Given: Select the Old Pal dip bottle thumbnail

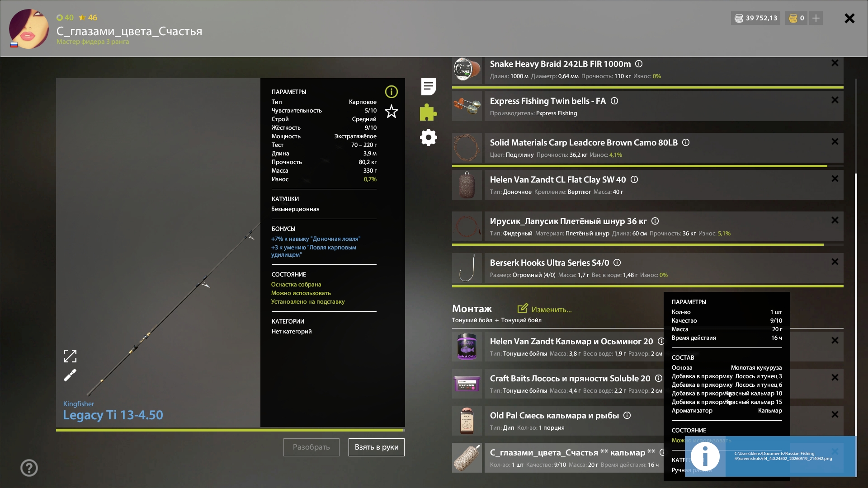Looking at the screenshot, I should (467, 421).
